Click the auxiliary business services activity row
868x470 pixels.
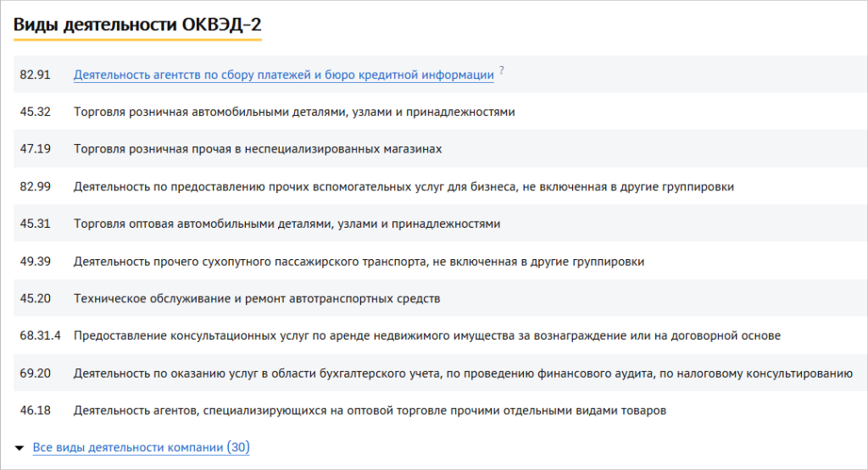pyautogui.click(x=403, y=186)
